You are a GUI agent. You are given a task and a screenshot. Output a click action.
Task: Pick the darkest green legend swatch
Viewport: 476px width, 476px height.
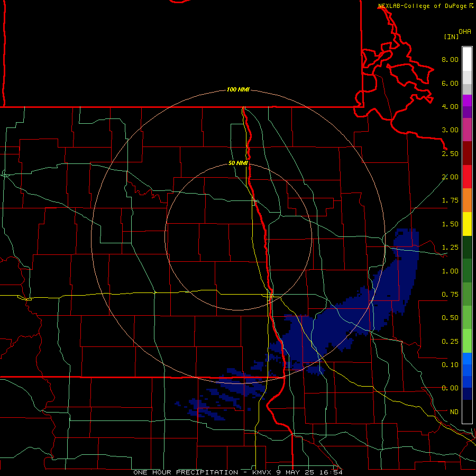(467, 247)
